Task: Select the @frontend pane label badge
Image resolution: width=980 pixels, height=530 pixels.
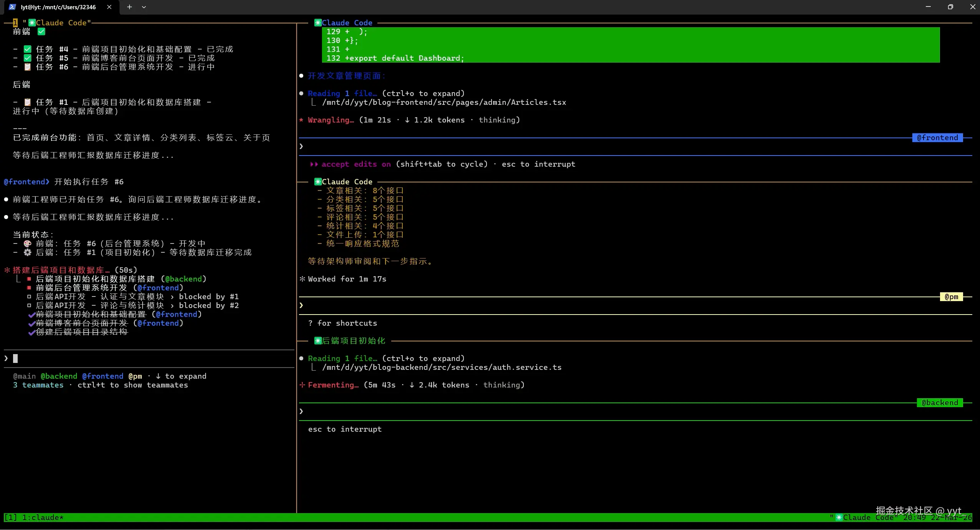Action: [x=937, y=137]
